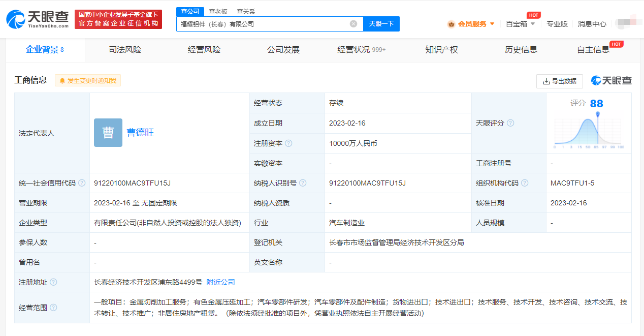Switch to the 查老板 search tab

coord(218,11)
